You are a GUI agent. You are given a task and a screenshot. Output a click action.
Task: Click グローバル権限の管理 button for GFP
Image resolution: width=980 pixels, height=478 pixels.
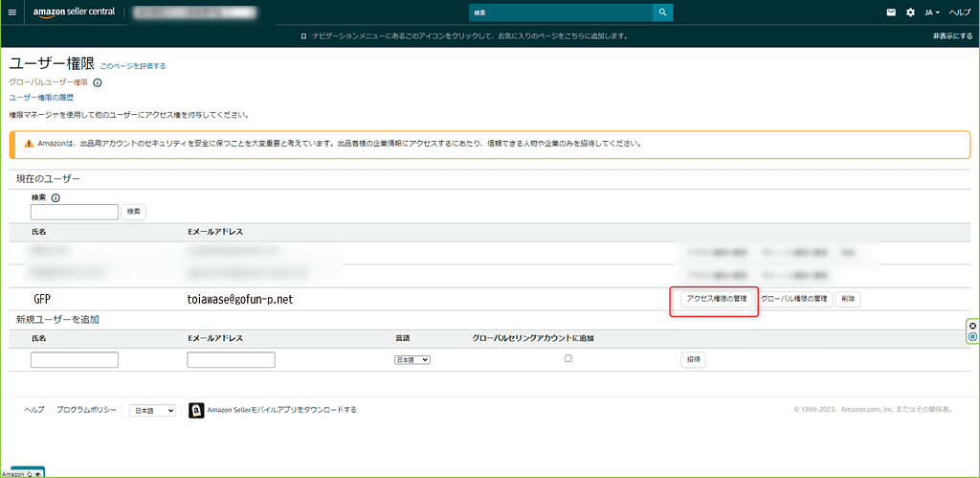(793, 299)
